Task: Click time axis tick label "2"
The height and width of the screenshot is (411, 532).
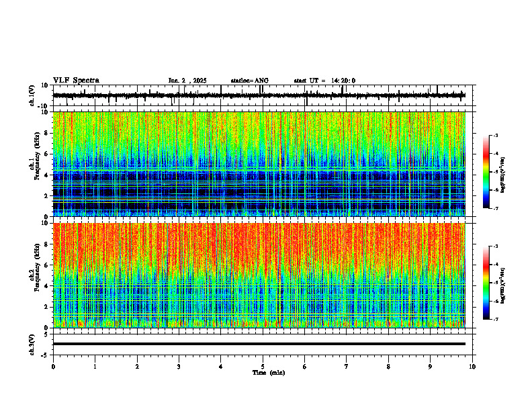Action: (137, 367)
